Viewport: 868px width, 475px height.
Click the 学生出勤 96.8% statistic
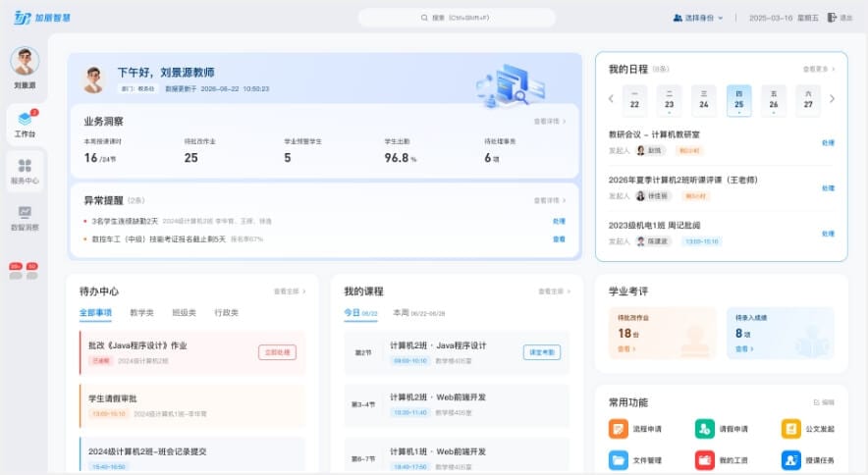(x=401, y=150)
